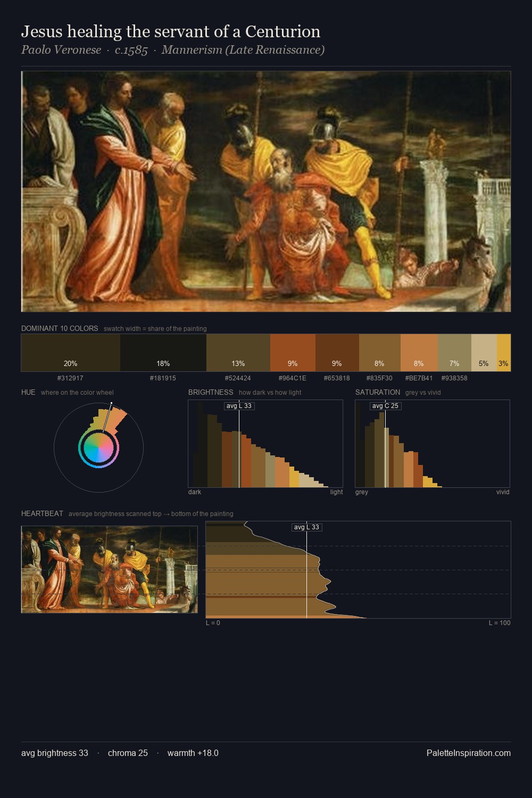532x798 pixels.
Task: Click the 'L = 0' axis label
Action: tap(213, 623)
